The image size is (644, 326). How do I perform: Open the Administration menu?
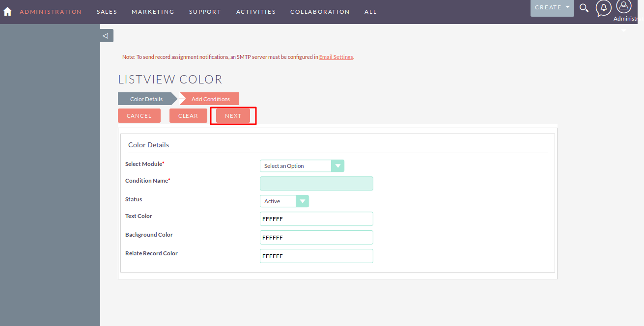(x=51, y=12)
